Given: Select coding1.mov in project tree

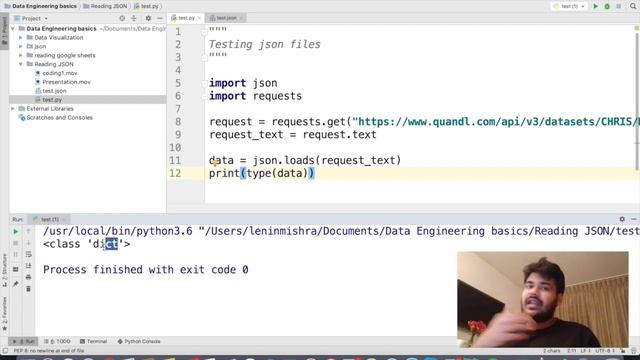Looking at the screenshot, I should (60, 73).
